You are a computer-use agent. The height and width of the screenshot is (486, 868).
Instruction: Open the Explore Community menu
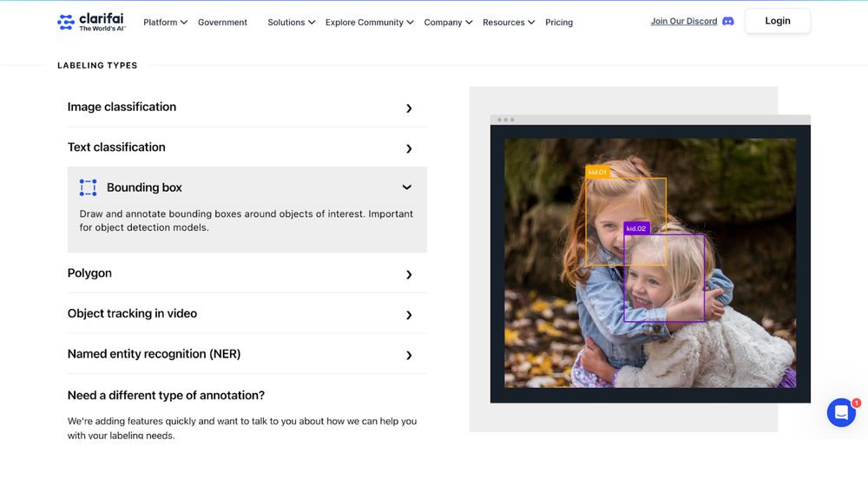[x=369, y=23]
